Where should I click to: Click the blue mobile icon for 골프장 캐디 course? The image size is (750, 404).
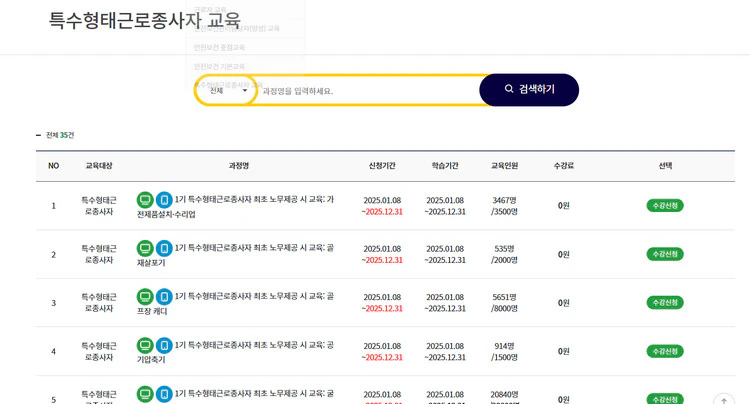coord(164,297)
